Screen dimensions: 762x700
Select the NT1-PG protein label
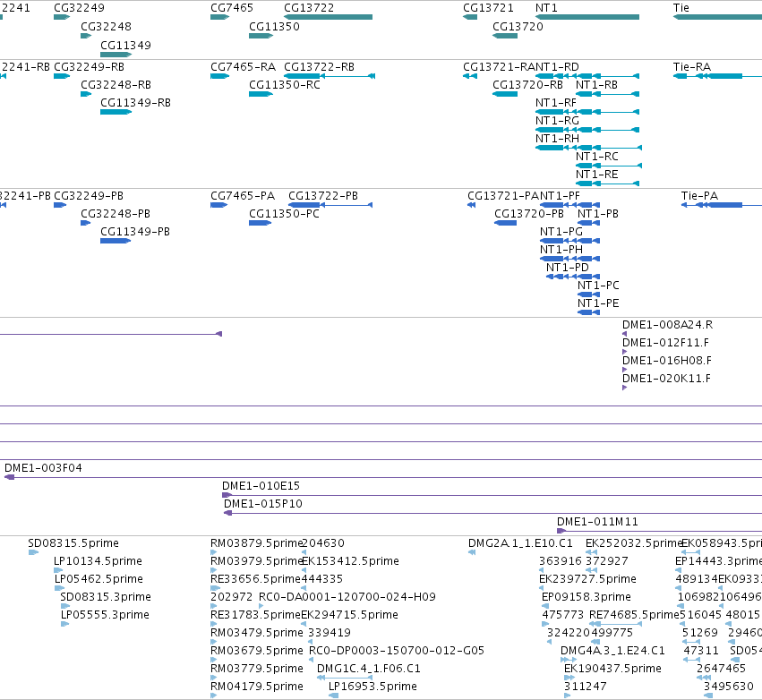(x=561, y=232)
